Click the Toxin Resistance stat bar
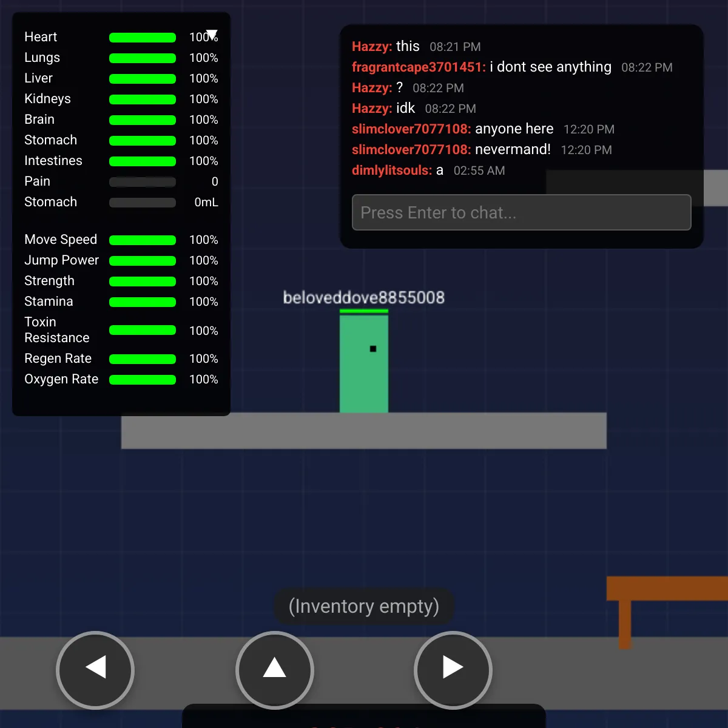 pyautogui.click(x=142, y=331)
